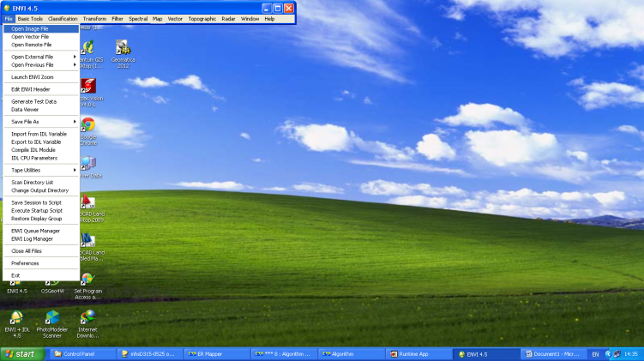Open the Transform menu
The image size is (644, 361).
[94, 19]
